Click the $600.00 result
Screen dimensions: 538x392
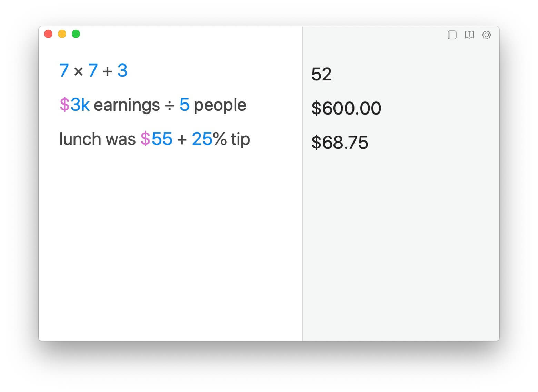[x=346, y=108]
